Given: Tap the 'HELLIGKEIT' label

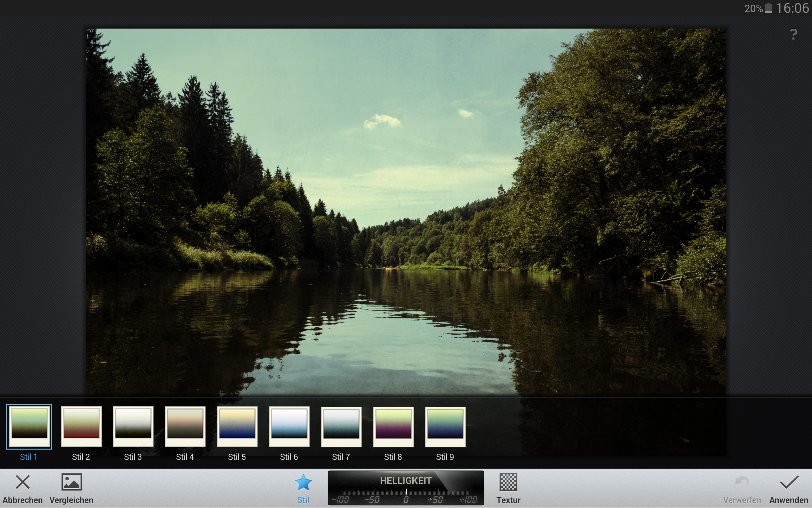Looking at the screenshot, I should pyautogui.click(x=406, y=481).
